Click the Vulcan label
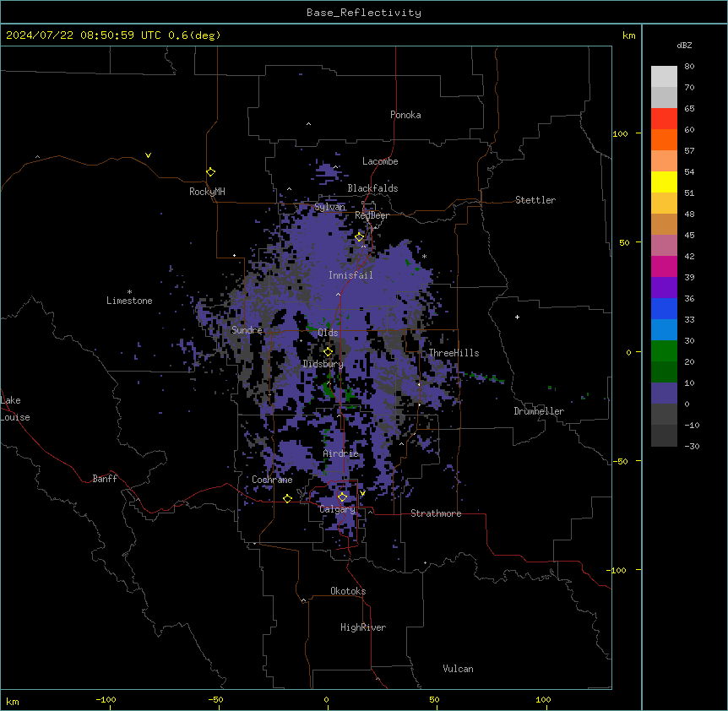Image resolution: width=728 pixels, height=711 pixels. [x=459, y=669]
